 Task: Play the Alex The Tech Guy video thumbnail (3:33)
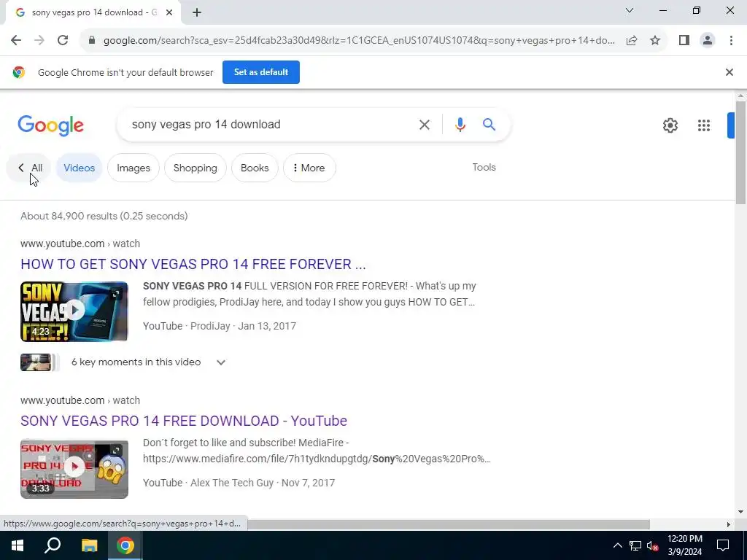[x=74, y=469]
